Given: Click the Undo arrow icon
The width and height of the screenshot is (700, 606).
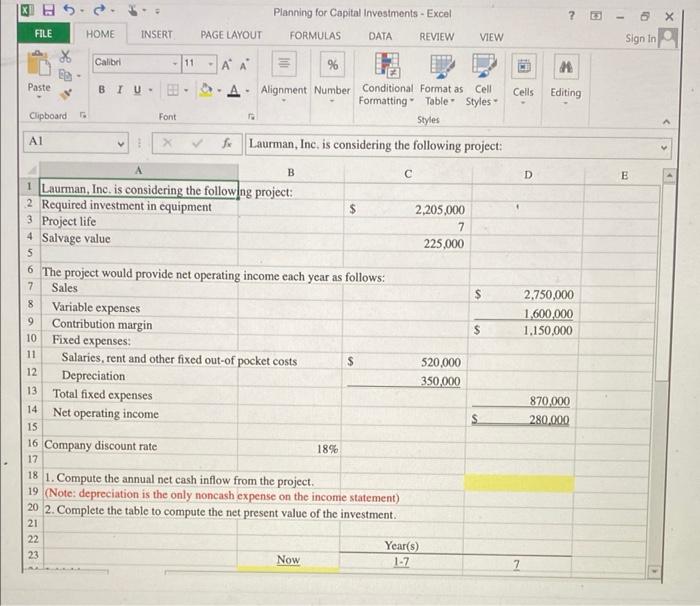Looking at the screenshot, I should pos(69,10).
